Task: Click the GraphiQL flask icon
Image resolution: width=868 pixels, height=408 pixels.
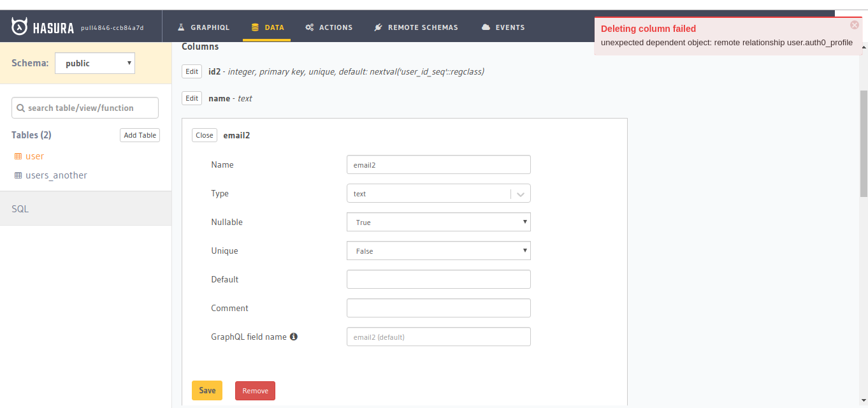Action: [181, 27]
